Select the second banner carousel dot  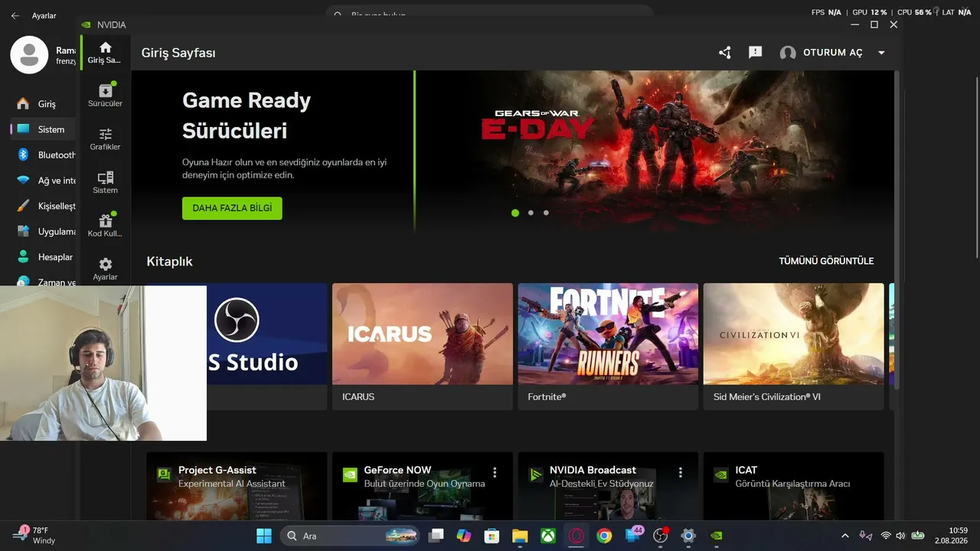tap(531, 213)
